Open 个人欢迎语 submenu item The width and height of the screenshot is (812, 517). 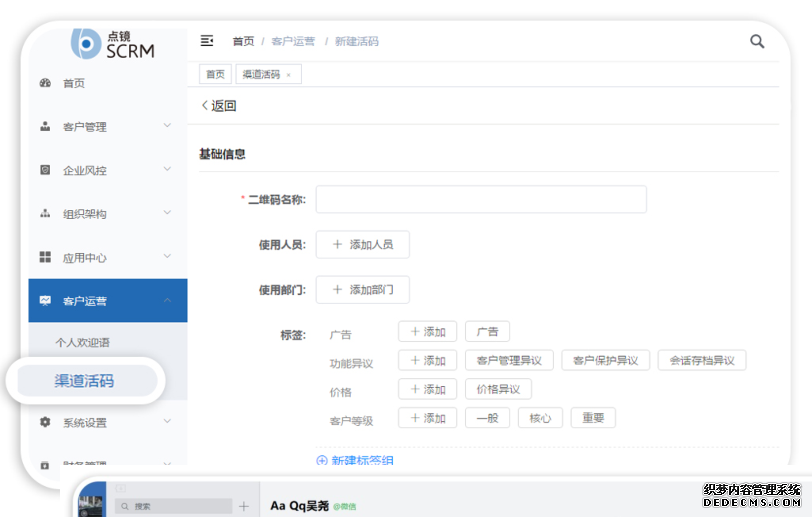click(x=82, y=342)
